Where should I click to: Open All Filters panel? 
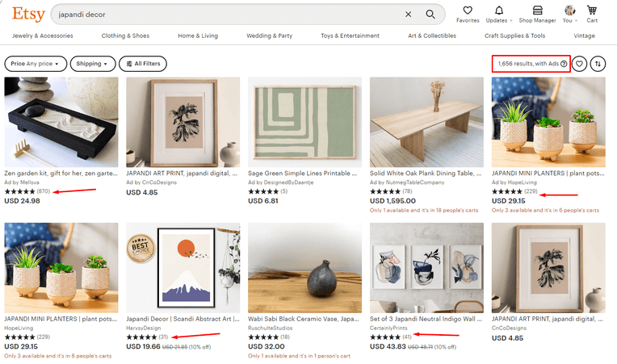tap(144, 64)
